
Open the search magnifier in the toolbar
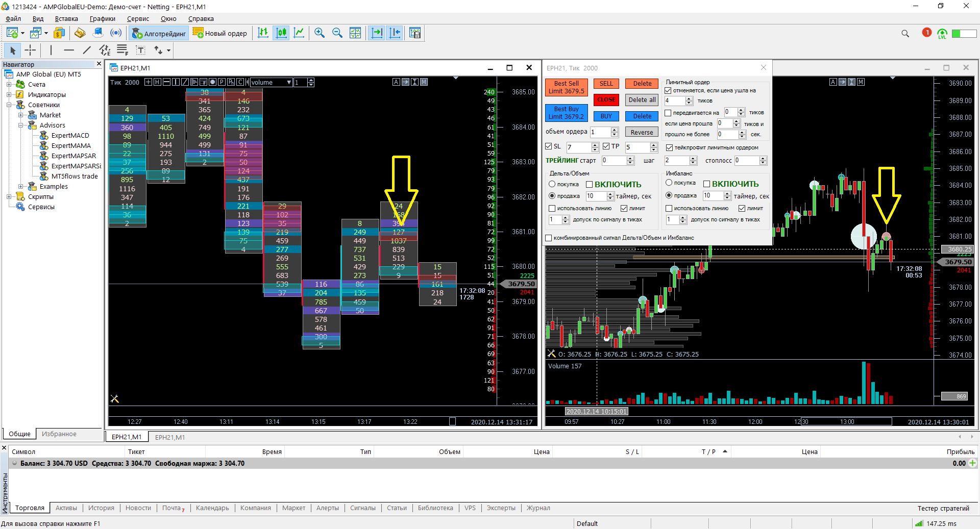(905, 34)
